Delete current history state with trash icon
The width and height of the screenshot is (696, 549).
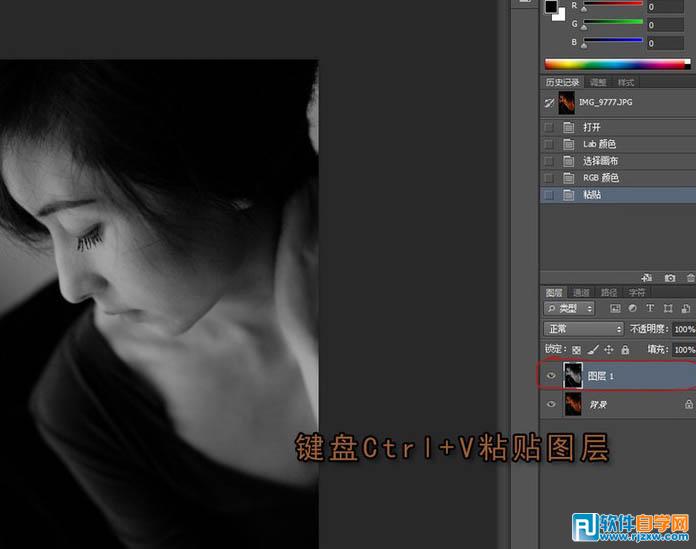691,278
